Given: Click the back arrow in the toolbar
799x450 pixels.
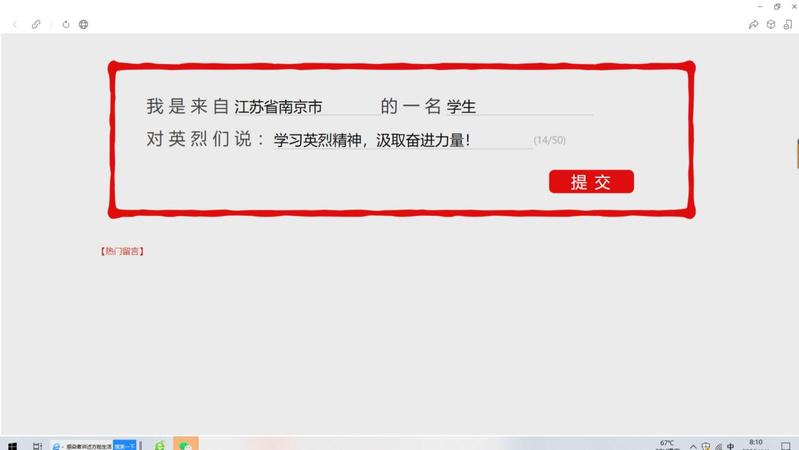Looking at the screenshot, I should (x=15, y=24).
